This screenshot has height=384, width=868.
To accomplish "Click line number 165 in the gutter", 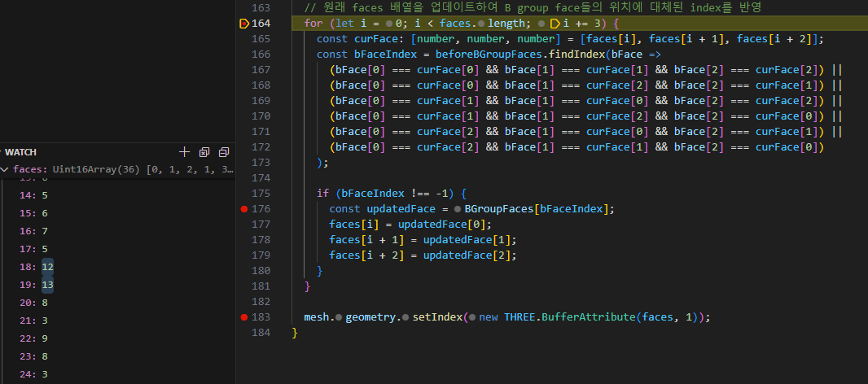I will click(261, 39).
